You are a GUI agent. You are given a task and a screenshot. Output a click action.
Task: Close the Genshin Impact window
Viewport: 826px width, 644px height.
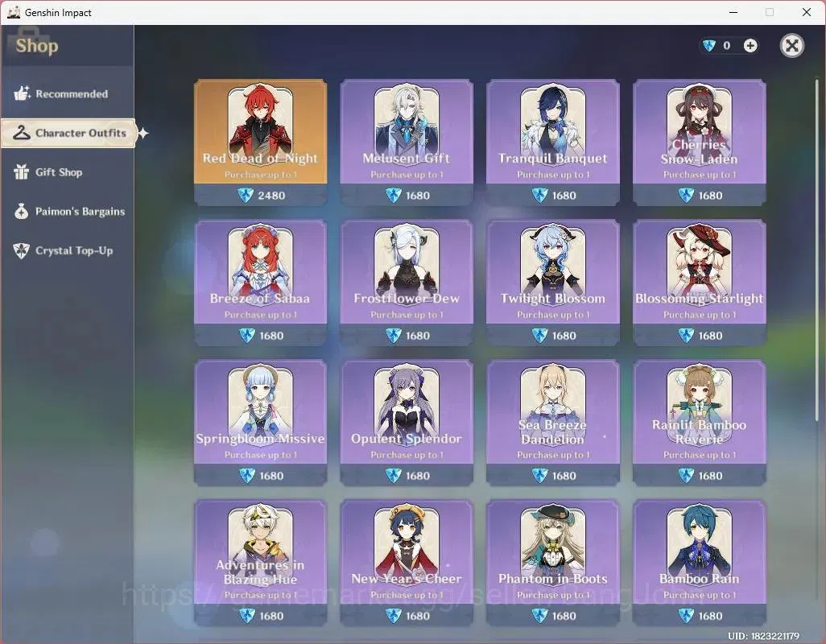(806, 12)
